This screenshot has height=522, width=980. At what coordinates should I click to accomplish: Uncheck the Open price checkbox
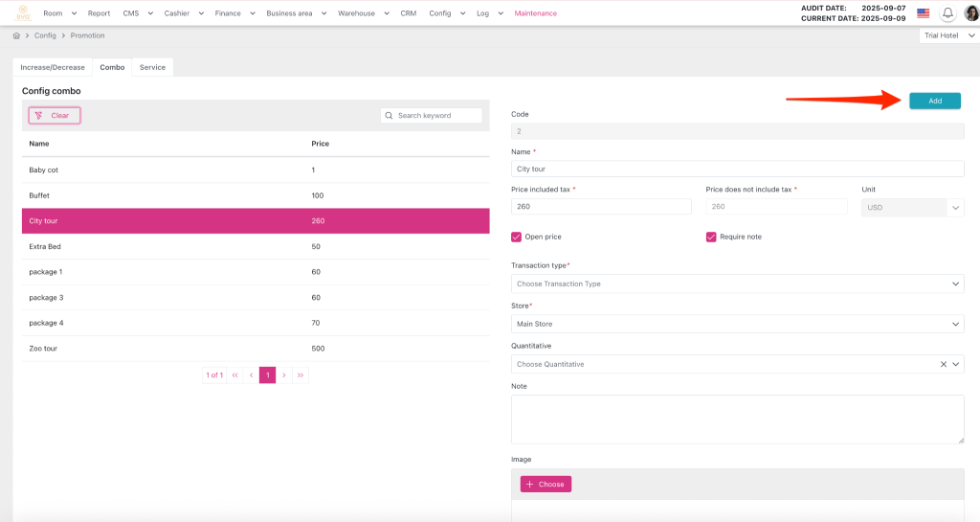click(x=517, y=237)
